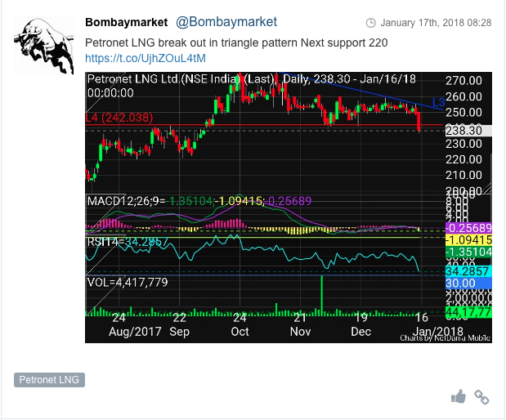Click the Aug/2017 date axis label

(135, 332)
